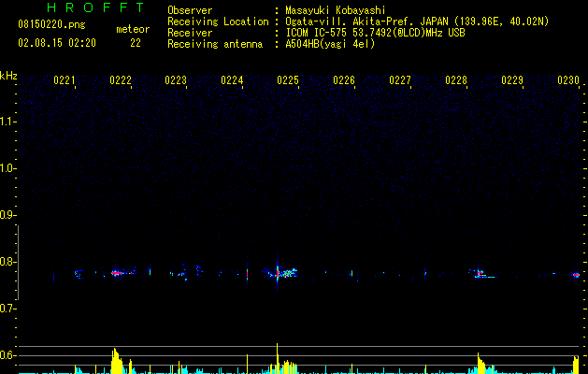Click the red meteor echo at 0230
This screenshot has height=374, width=588.
577,275
